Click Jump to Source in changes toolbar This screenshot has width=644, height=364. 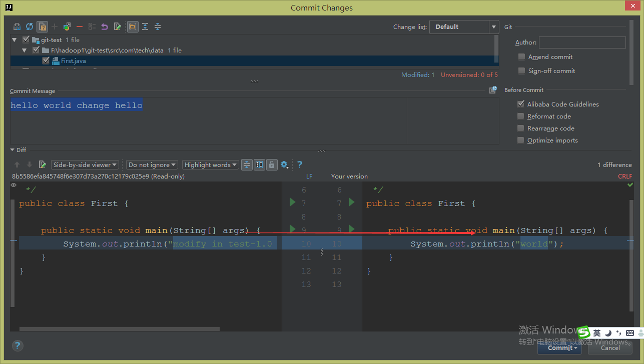(x=118, y=26)
